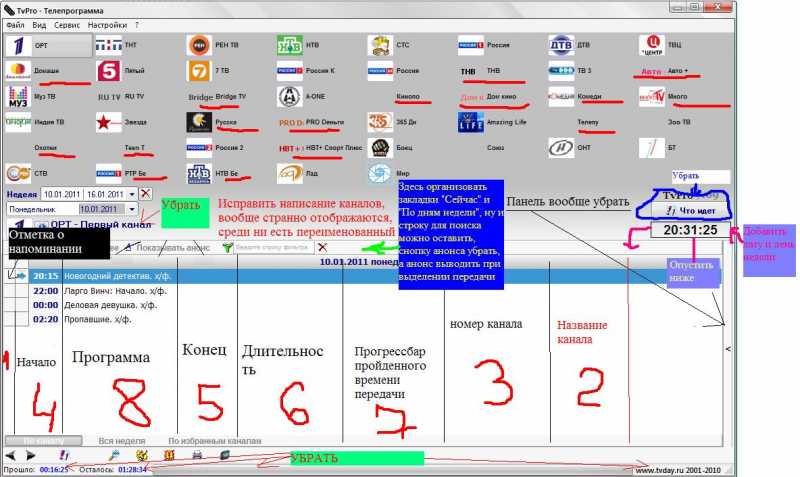Switch to the Вся неделя tab

122,441
